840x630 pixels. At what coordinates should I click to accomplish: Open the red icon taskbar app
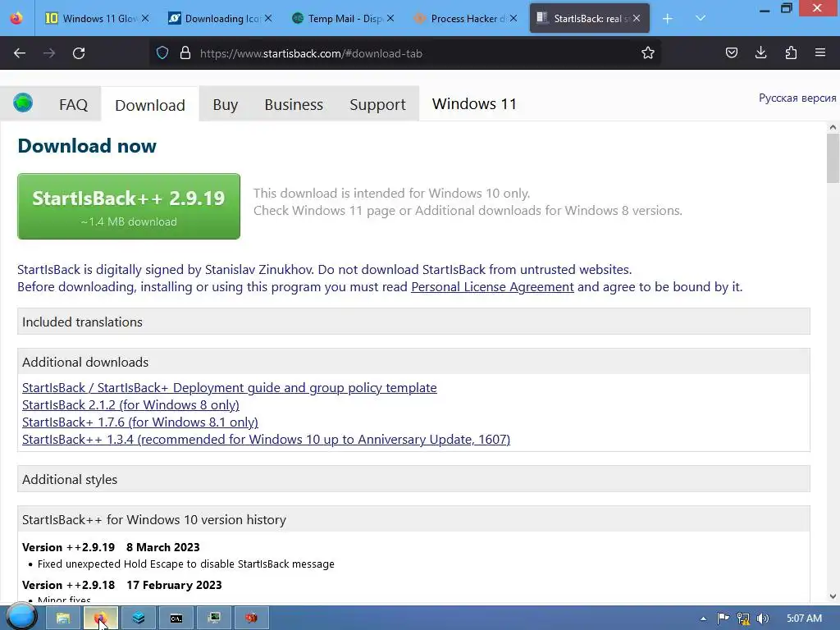tap(252, 618)
